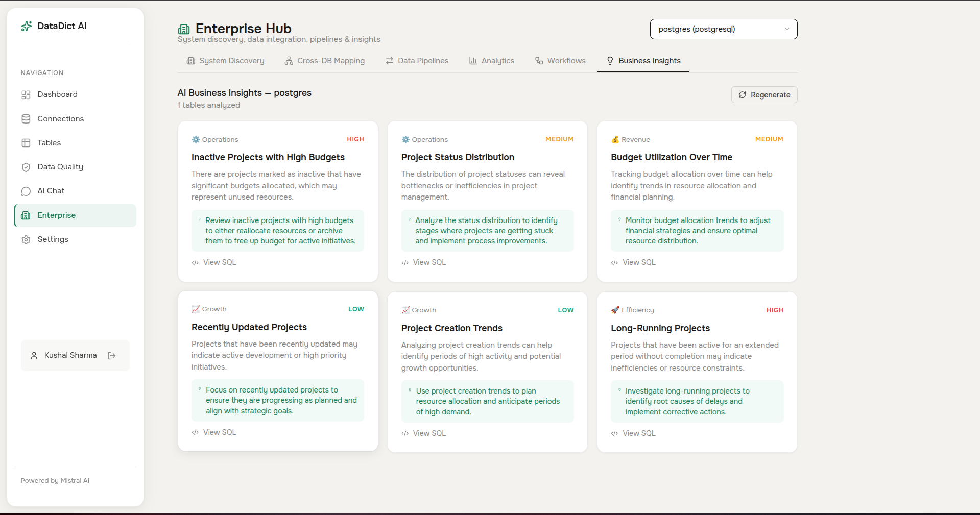Open Dashboard from the sidebar

(57, 94)
